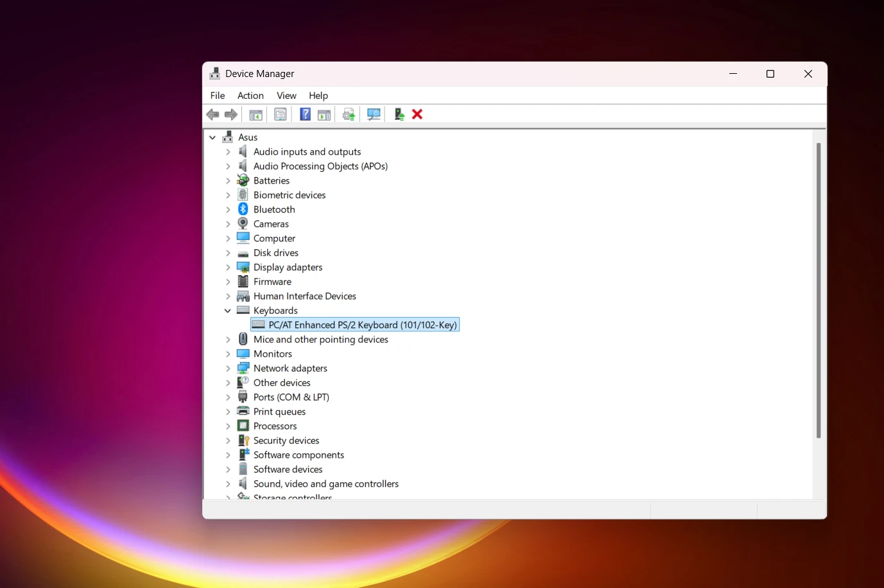Open the Action menu
Image resolution: width=884 pixels, height=588 pixels.
pos(250,96)
